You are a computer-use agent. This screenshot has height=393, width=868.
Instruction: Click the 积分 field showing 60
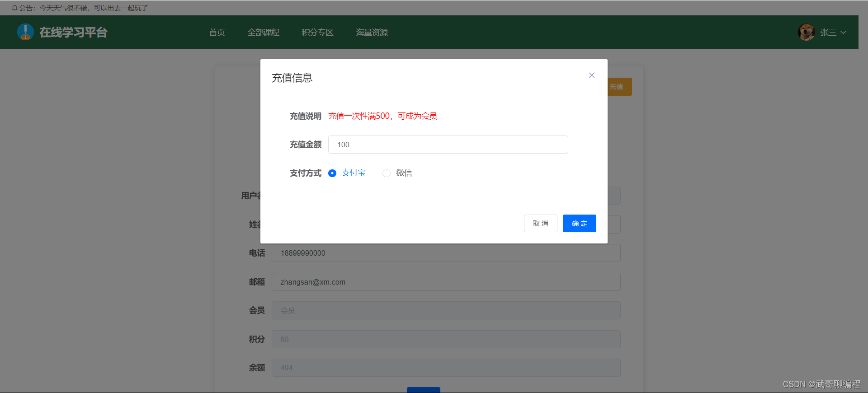click(446, 339)
